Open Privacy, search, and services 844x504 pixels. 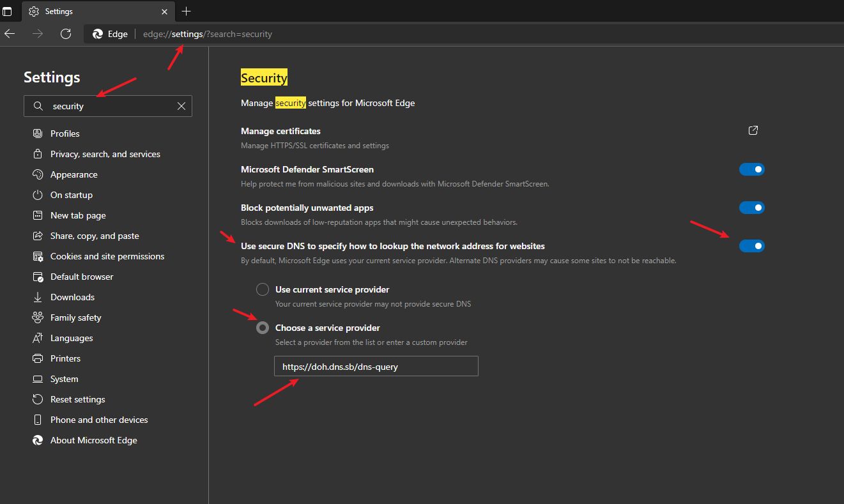(104, 154)
